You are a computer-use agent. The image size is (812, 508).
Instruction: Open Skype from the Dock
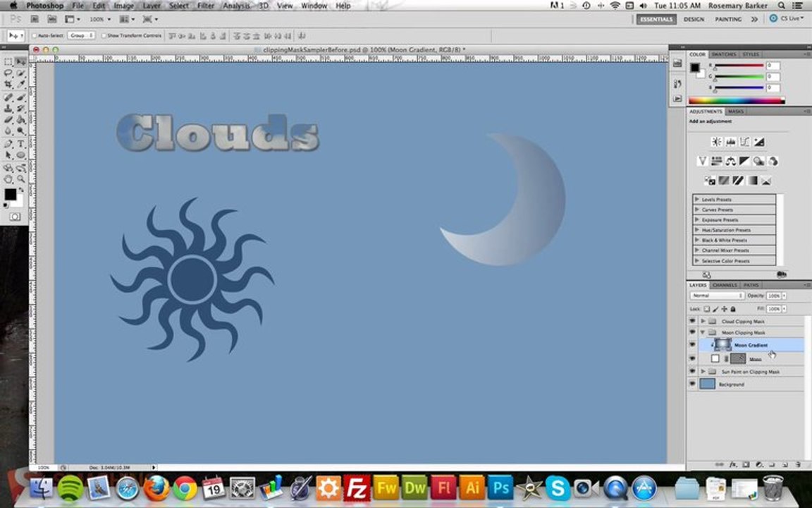point(558,488)
